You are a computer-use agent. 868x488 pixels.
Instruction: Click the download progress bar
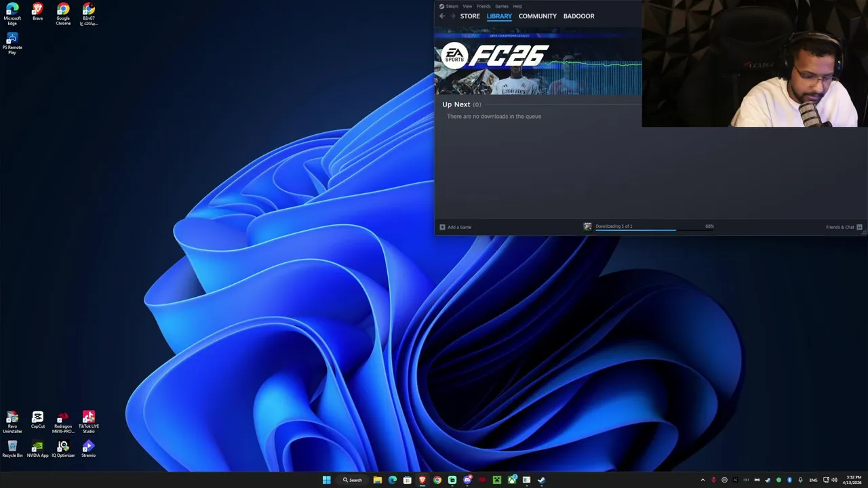(654, 230)
